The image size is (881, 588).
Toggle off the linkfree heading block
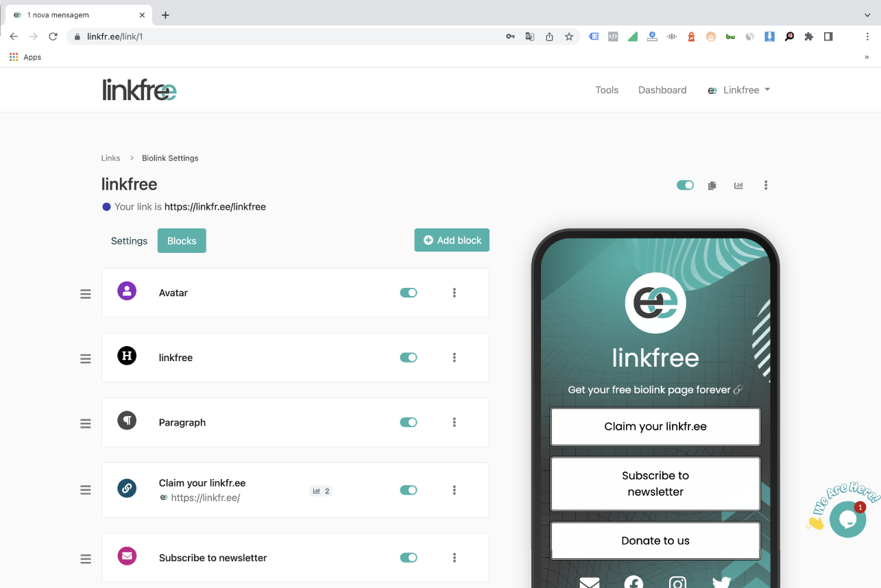pyautogui.click(x=409, y=357)
